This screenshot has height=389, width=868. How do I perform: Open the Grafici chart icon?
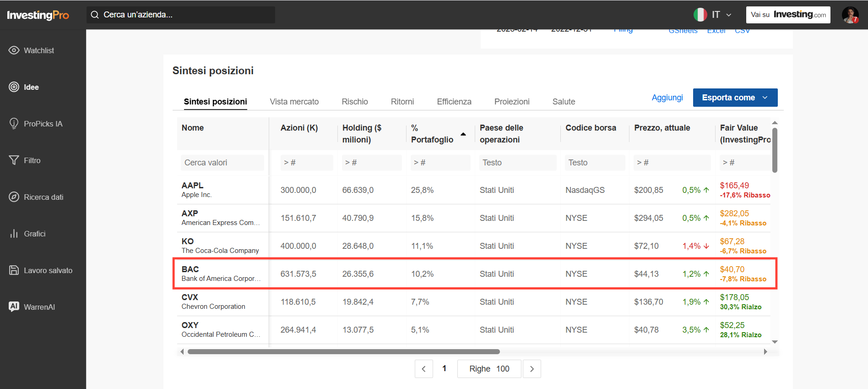tap(14, 234)
